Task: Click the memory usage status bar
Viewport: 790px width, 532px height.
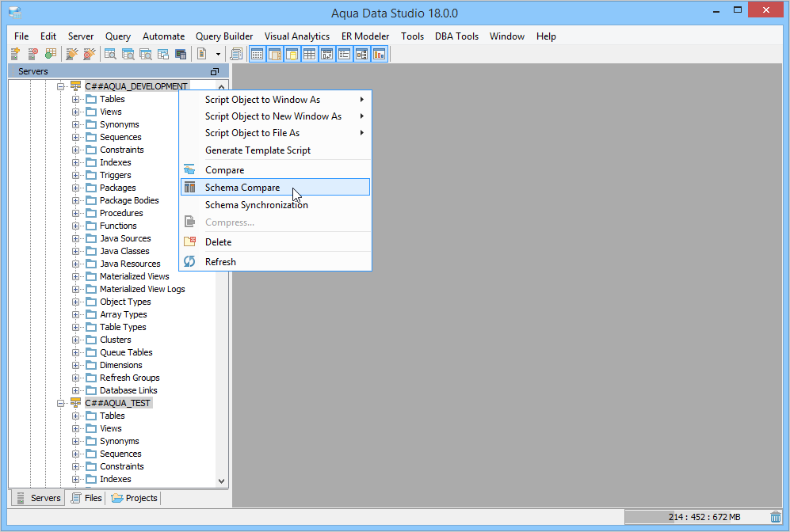Action: pyautogui.click(x=696, y=517)
